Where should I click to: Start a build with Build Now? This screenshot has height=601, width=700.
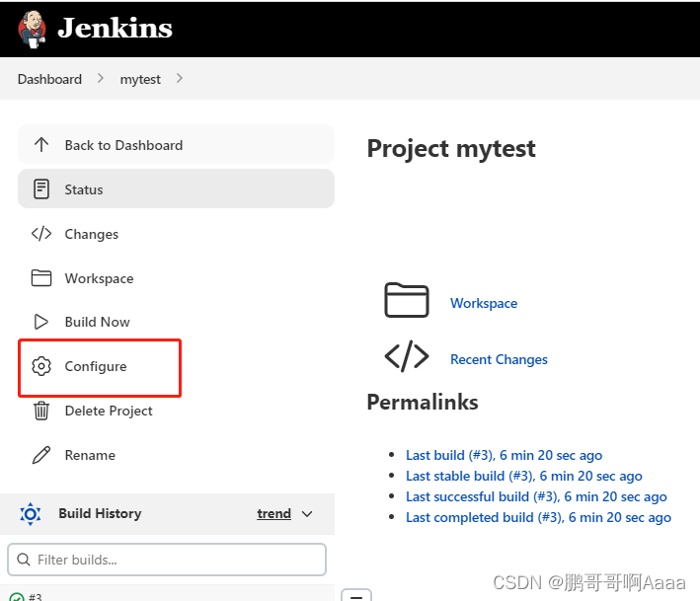click(x=98, y=322)
